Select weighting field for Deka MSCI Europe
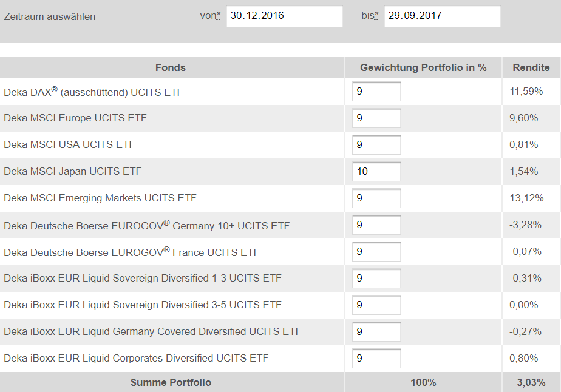This screenshot has width=561, height=392. 376,118
